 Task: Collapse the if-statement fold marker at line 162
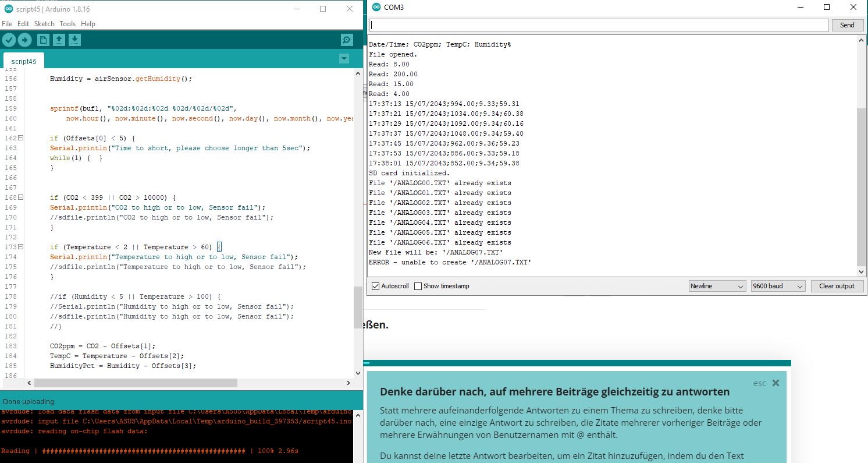click(x=20, y=138)
